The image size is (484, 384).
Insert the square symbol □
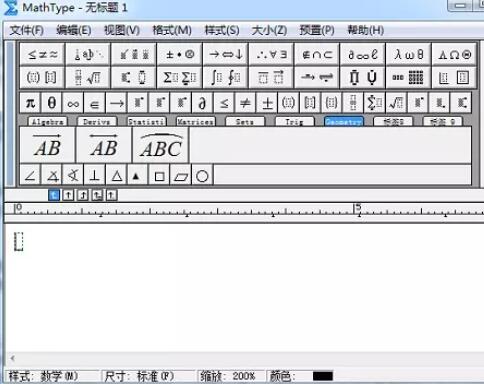click(x=159, y=175)
